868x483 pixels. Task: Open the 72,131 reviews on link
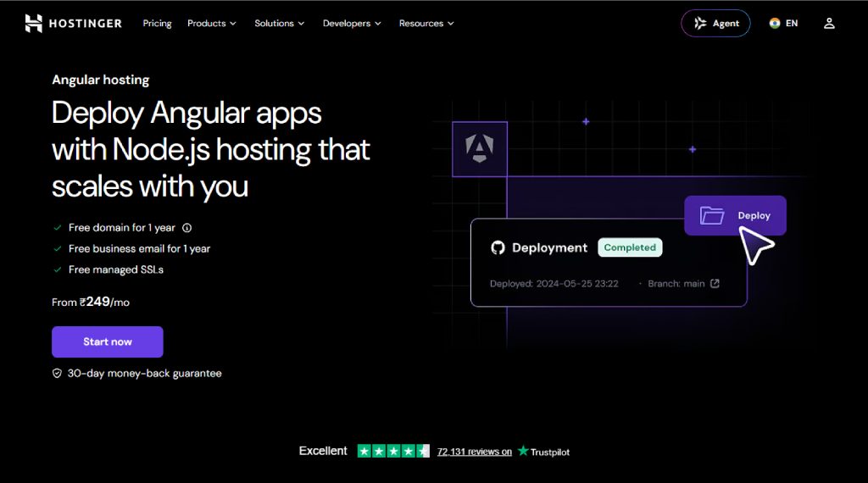point(475,452)
